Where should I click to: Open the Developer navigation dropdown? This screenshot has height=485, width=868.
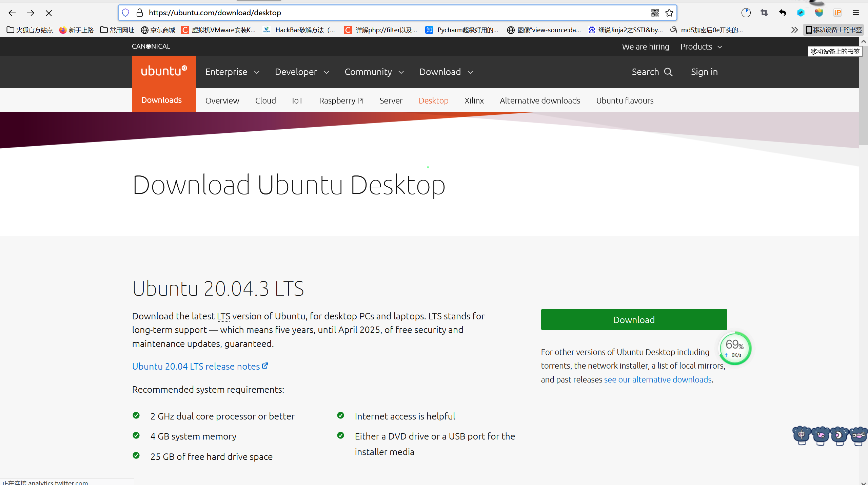click(x=302, y=72)
